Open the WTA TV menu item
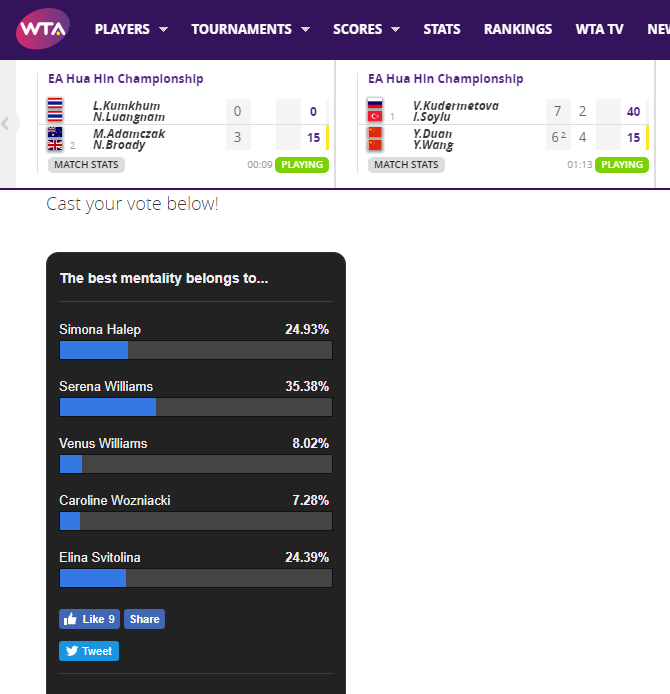 [600, 29]
